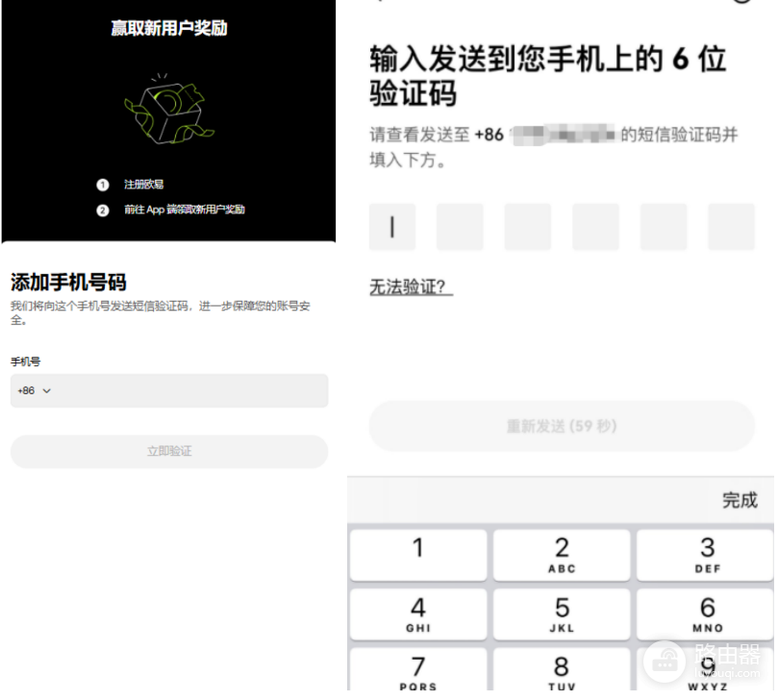The image size is (778, 700).
Task: Click the 赢取新用户奖励 heading
Action: [168, 28]
